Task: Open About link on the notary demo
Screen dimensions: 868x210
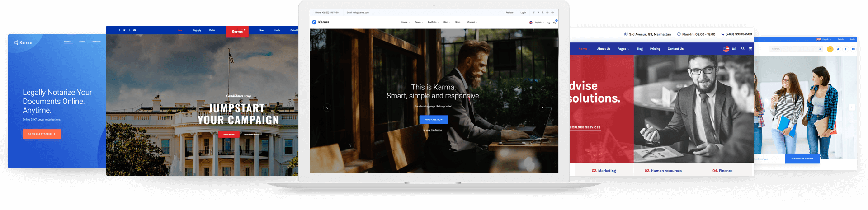Action: coord(82,42)
